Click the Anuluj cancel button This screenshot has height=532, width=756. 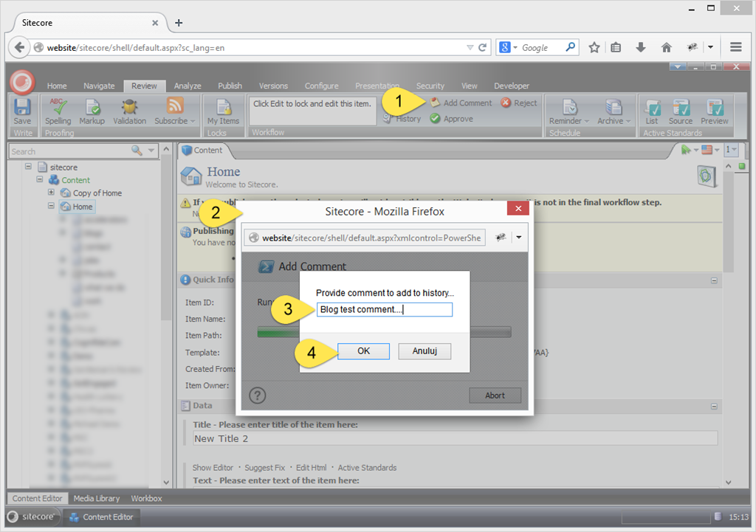coord(424,351)
